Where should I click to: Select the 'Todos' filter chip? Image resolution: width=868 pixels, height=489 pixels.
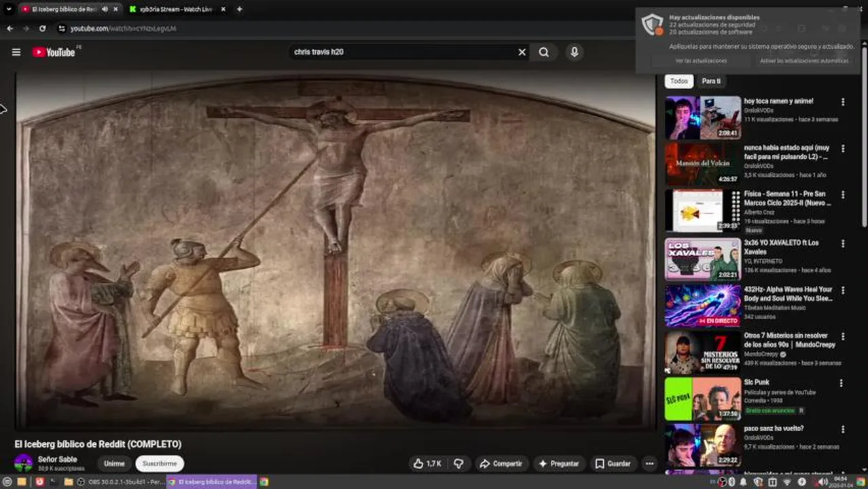[679, 81]
